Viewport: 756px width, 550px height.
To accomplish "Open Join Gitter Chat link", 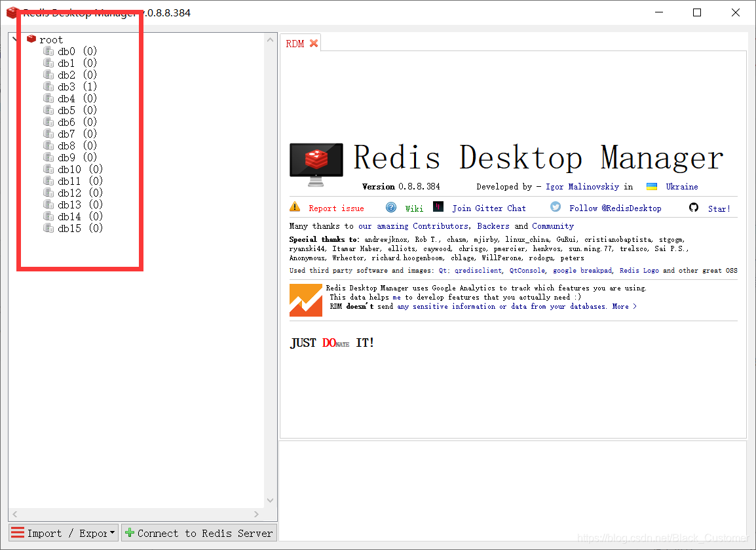I will coord(489,208).
